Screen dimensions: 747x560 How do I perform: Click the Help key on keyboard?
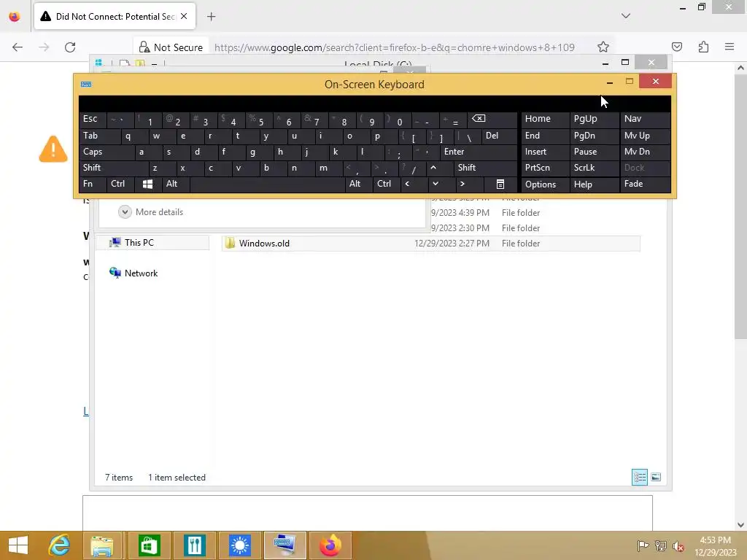pos(594,184)
